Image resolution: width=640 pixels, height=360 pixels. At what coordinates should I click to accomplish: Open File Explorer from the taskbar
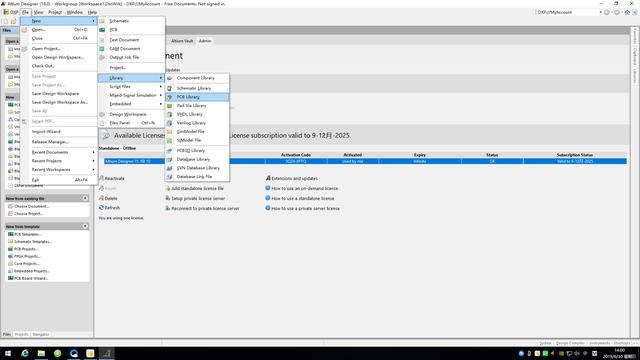tap(41, 353)
